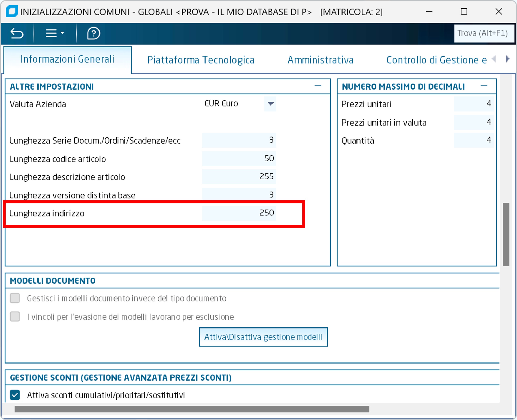The width and height of the screenshot is (517, 420).
Task: Click the back arrow toolbar icon
Action: (x=17, y=33)
